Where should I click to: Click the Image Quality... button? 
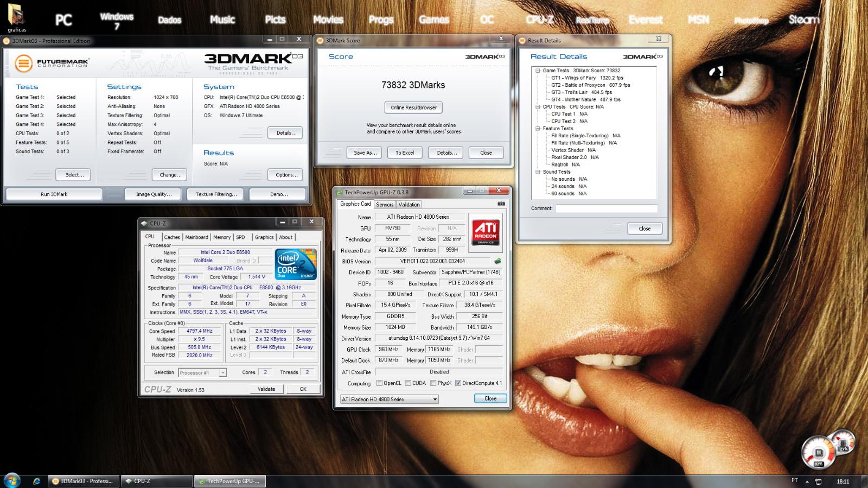[154, 194]
